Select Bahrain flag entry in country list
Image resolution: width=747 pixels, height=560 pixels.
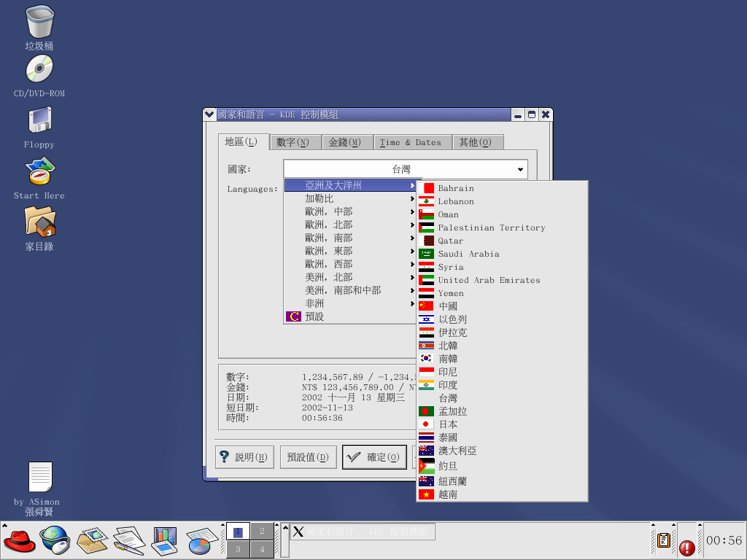[x=502, y=188]
